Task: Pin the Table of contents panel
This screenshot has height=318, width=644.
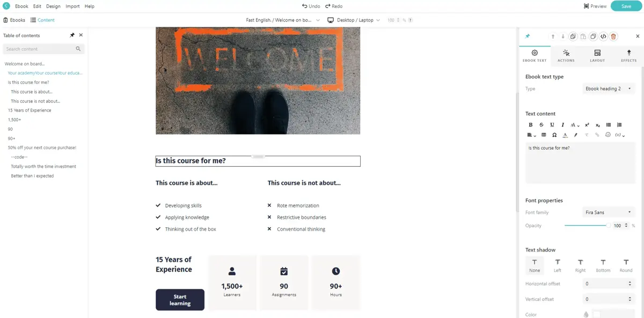Action: click(72, 35)
